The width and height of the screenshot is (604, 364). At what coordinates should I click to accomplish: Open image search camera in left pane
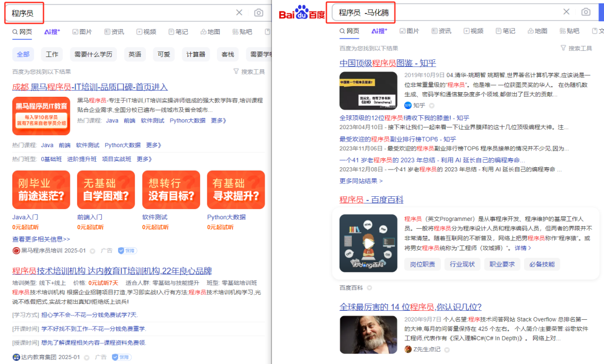pos(259,13)
